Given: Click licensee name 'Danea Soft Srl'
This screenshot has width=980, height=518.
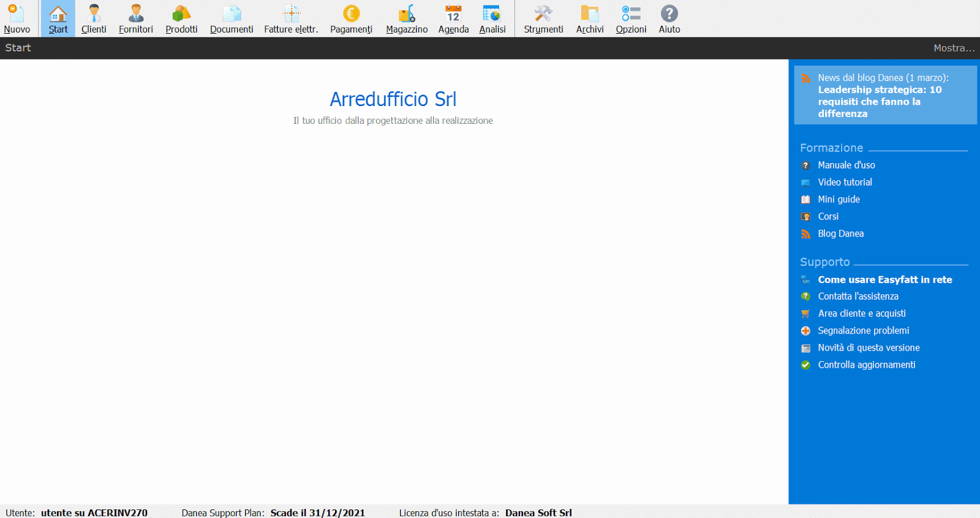Looking at the screenshot, I should pos(538,513).
